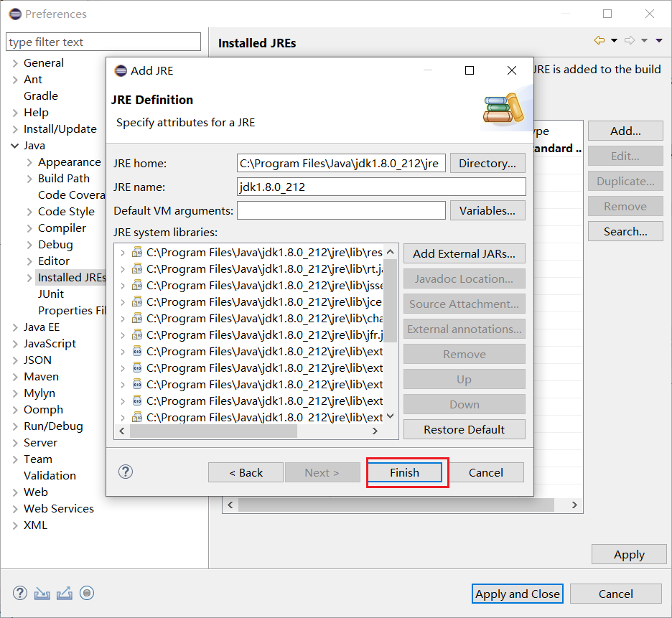Click import preferences icon at bottom left
672x618 pixels.
pos(42,593)
